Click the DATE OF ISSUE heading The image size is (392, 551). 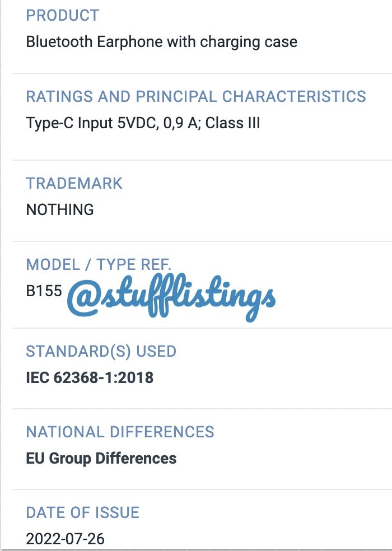(x=83, y=512)
